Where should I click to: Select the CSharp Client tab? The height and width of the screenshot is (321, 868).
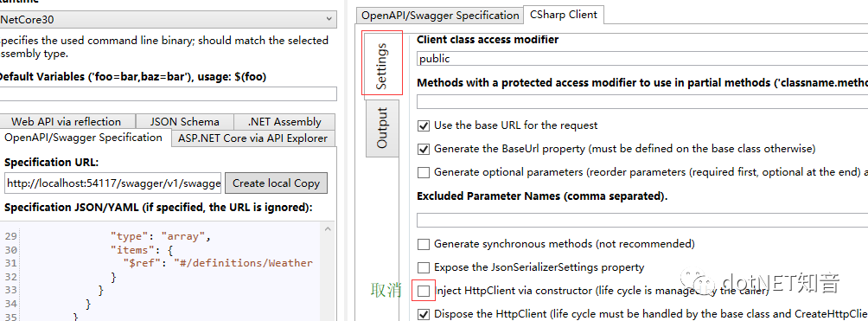pos(564,15)
